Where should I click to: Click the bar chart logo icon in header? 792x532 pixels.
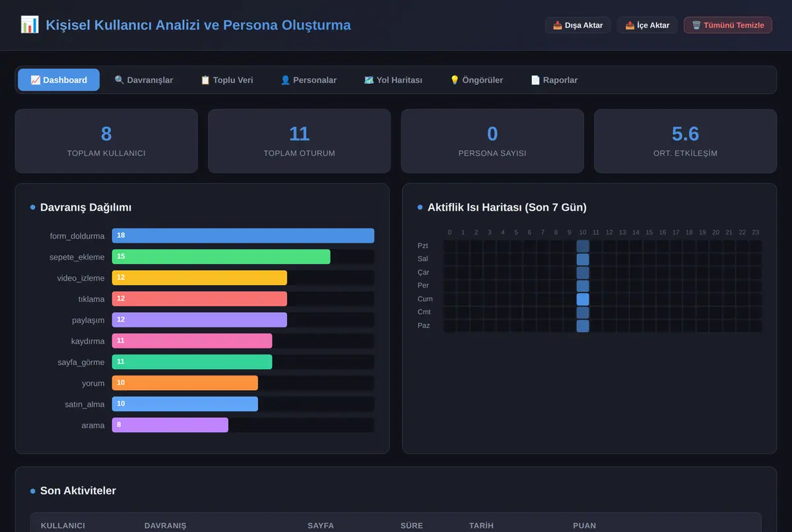pos(30,25)
